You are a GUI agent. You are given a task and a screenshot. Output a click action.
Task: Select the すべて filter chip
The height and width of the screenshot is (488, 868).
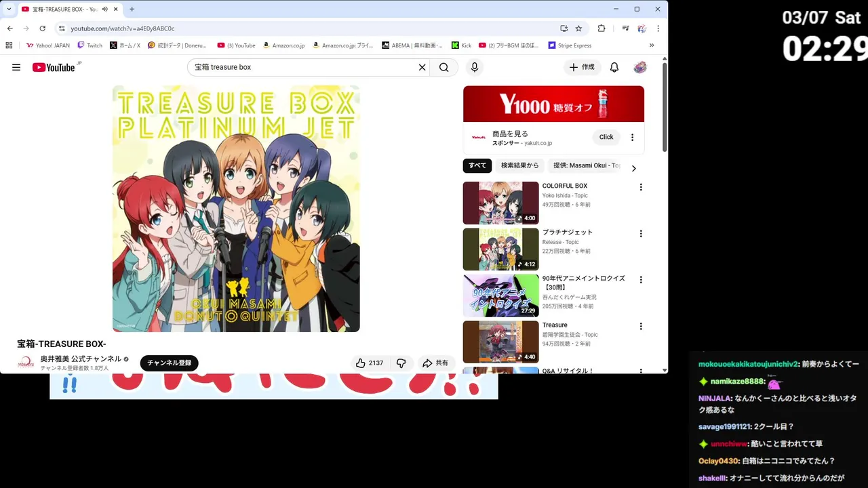477,165
